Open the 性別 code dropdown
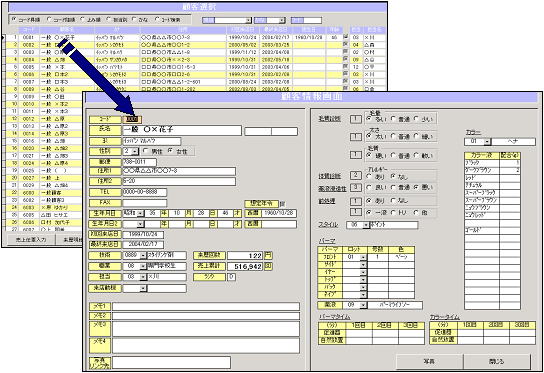This screenshot has width=544, height=373. coord(135,152)
